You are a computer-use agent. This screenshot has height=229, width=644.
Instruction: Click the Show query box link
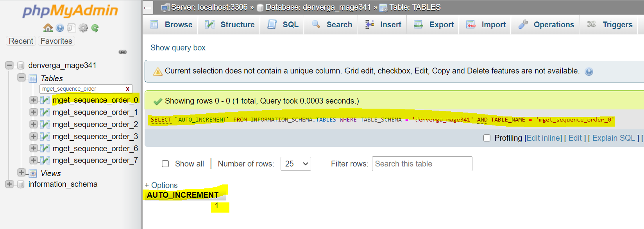[178, 48]
